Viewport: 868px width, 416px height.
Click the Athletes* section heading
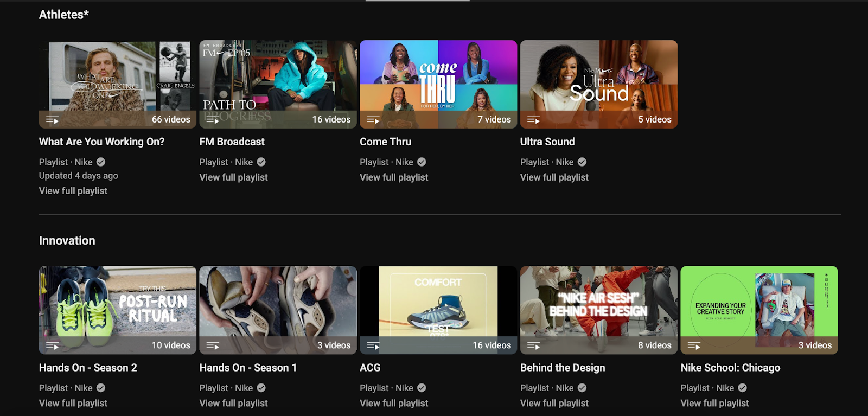click(x=64, y=15)
